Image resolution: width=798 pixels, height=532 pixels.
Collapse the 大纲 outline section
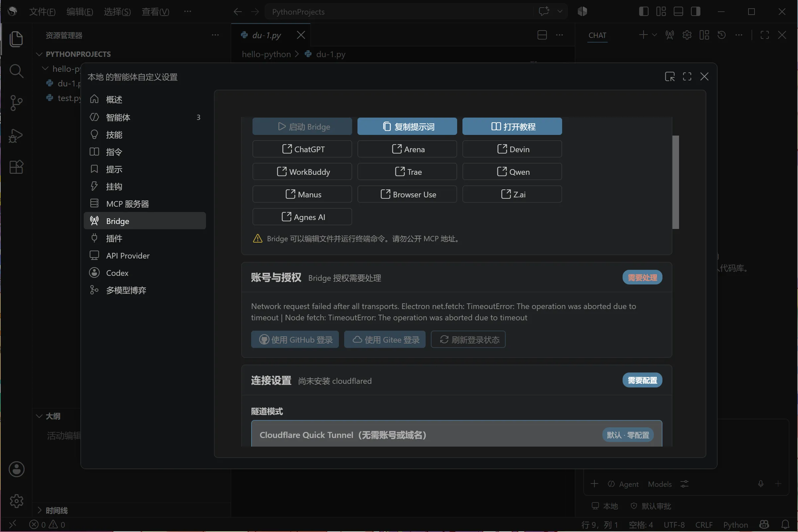pyautogui.click(x=39, y=416)
